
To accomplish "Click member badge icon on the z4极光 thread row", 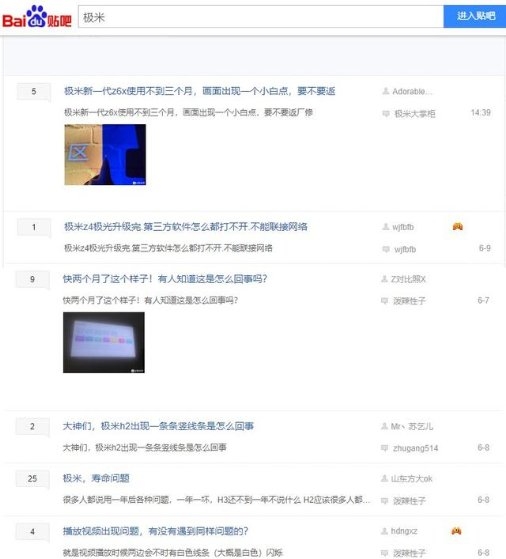I will [x=458, y=226].
